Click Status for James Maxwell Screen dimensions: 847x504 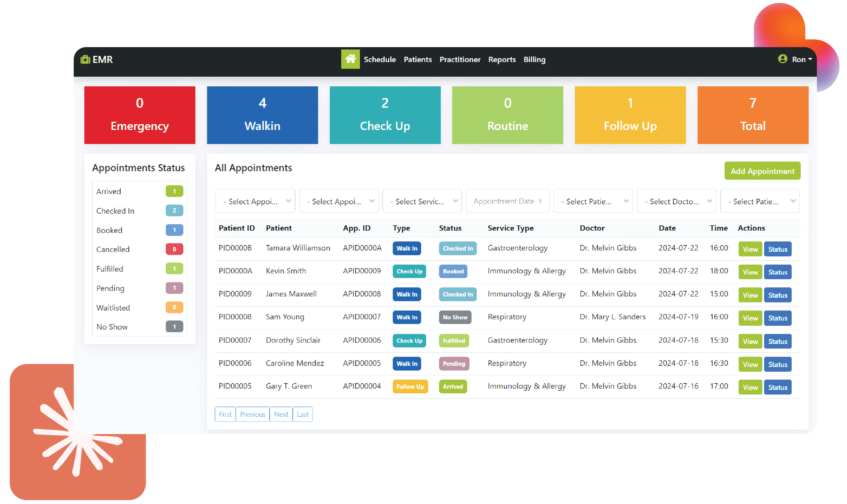[777, 295]
